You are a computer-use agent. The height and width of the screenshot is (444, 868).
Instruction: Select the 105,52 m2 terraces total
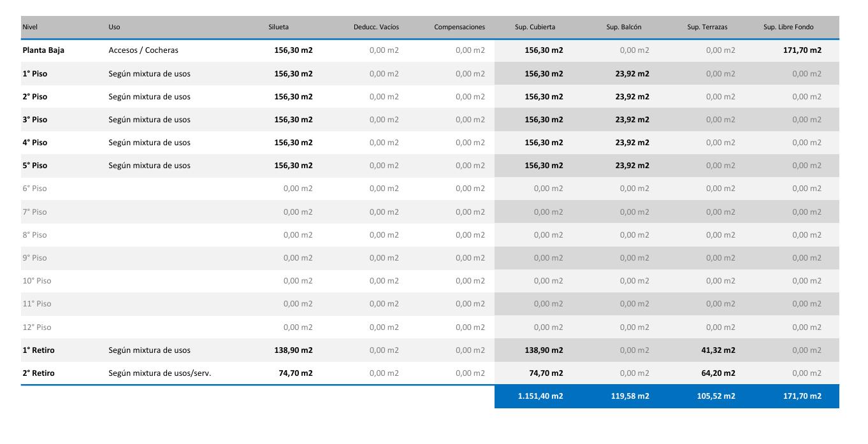pos(716,396)
